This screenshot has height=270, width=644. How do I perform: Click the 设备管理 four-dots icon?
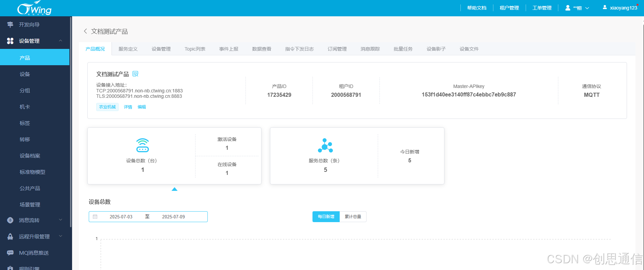point(10,41)
